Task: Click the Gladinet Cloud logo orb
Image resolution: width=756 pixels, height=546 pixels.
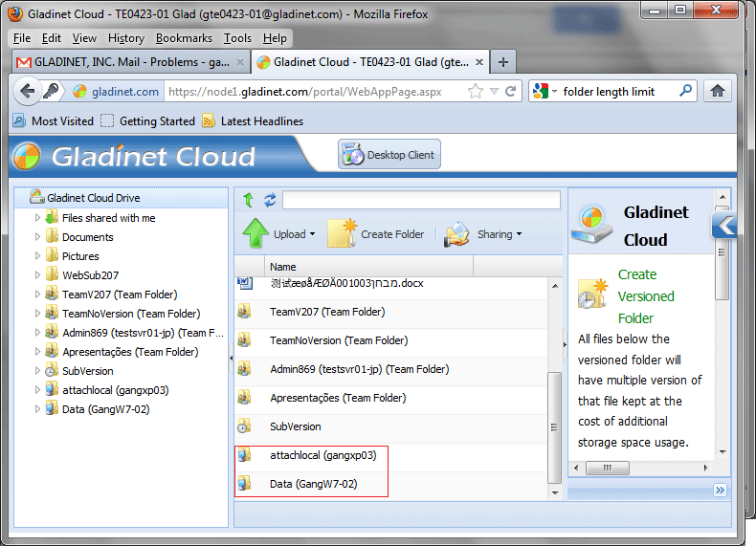Action: pyautogui.click(x=27, y=156)
